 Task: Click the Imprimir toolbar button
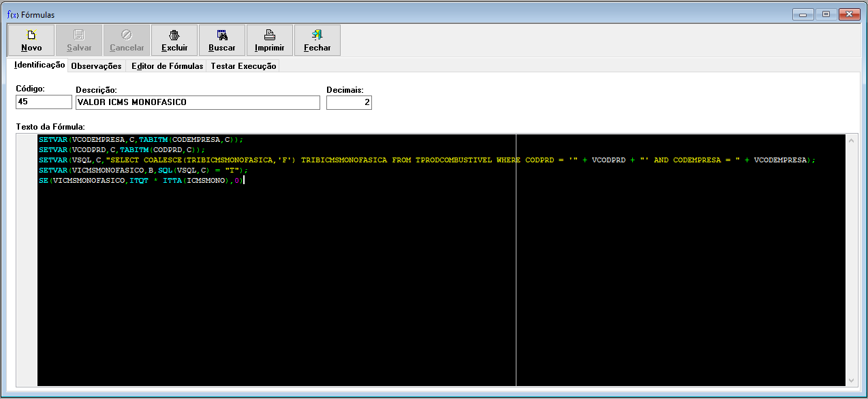(270, 40)
